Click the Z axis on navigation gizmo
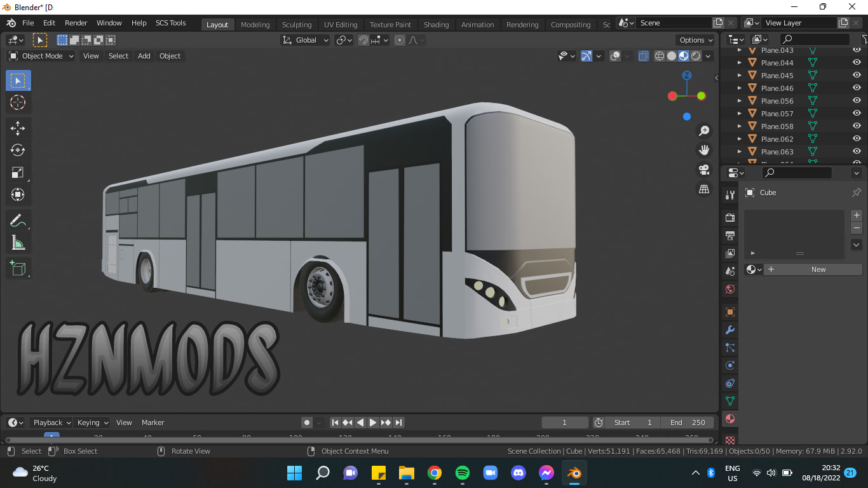The width and height of the screenshot is (868, 488). click(x=687, y=76)
